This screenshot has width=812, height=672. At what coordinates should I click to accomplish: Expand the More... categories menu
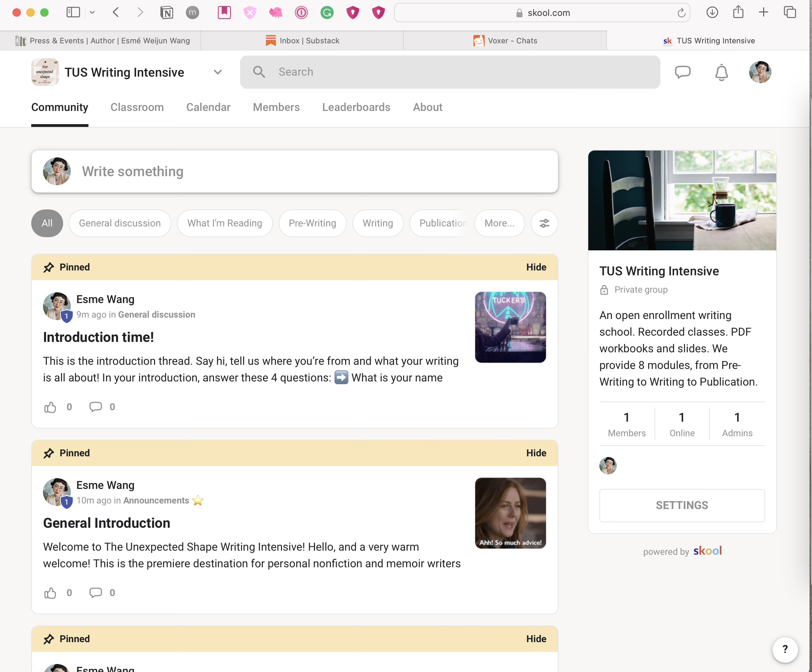tap(499, 223)
